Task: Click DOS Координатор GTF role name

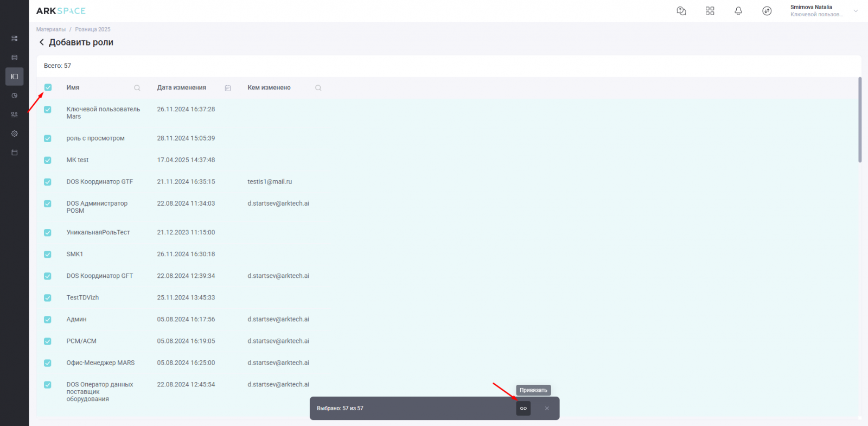Action: pyautogui.click(x=100, y=182)
